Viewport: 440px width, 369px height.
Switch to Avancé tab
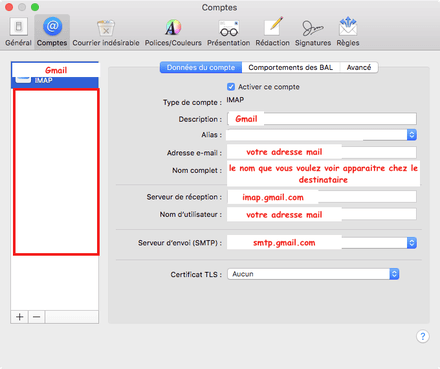click(x=359, y=67)
